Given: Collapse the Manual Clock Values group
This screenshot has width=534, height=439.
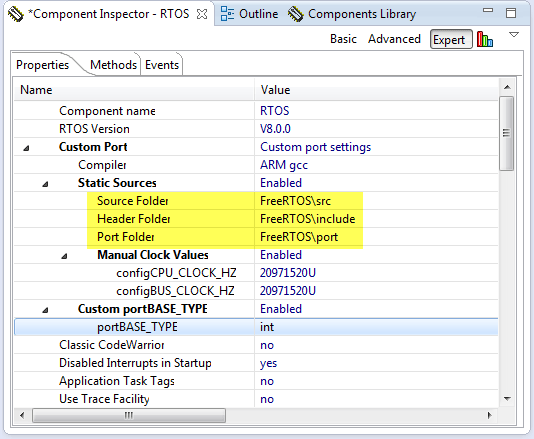Looking at the screenshot, I should [x=64, y=256].
